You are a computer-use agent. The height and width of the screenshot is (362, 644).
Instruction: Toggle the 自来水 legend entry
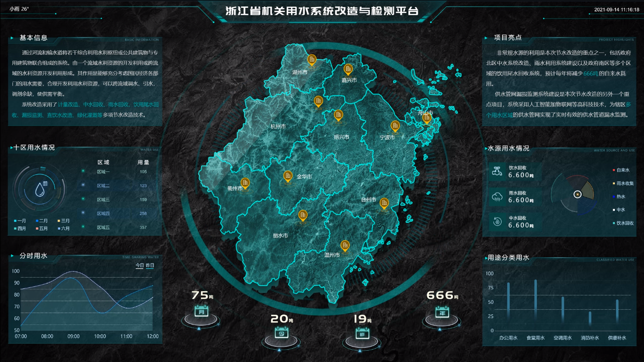[621, 170]
